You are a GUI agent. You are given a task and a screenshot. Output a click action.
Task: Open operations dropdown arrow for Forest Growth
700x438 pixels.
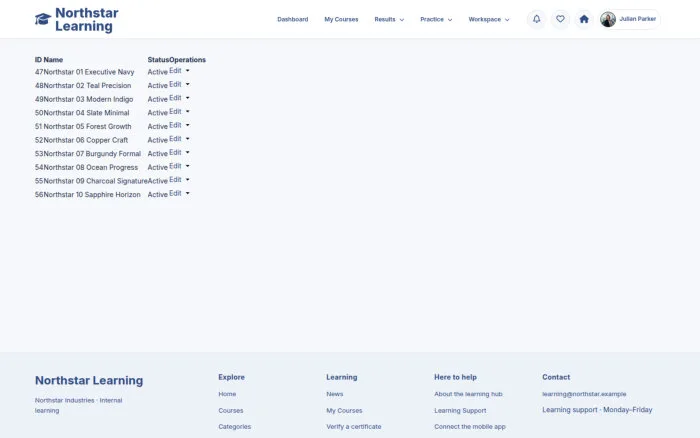point(188,125)
